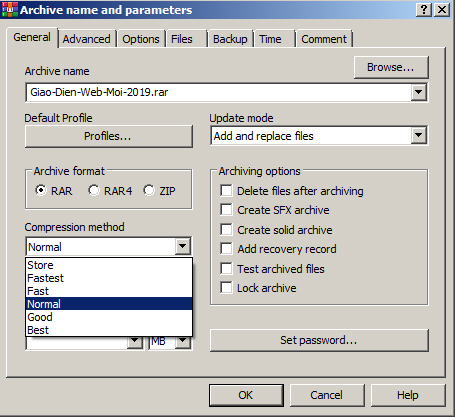Enable Add recovery record
Screen dimensions: 455x417
click(226, 249)
